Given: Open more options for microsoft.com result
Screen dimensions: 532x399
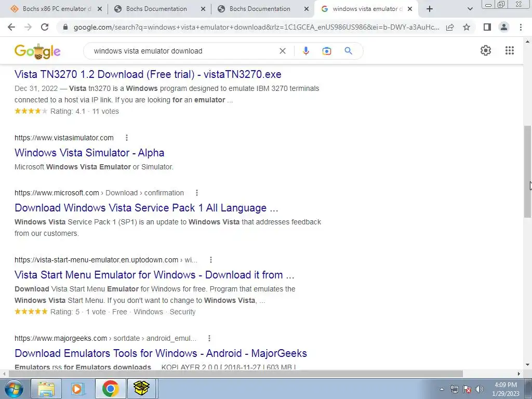Looking at the screenshot, I should pyautogui.click(x=197, y=193).
